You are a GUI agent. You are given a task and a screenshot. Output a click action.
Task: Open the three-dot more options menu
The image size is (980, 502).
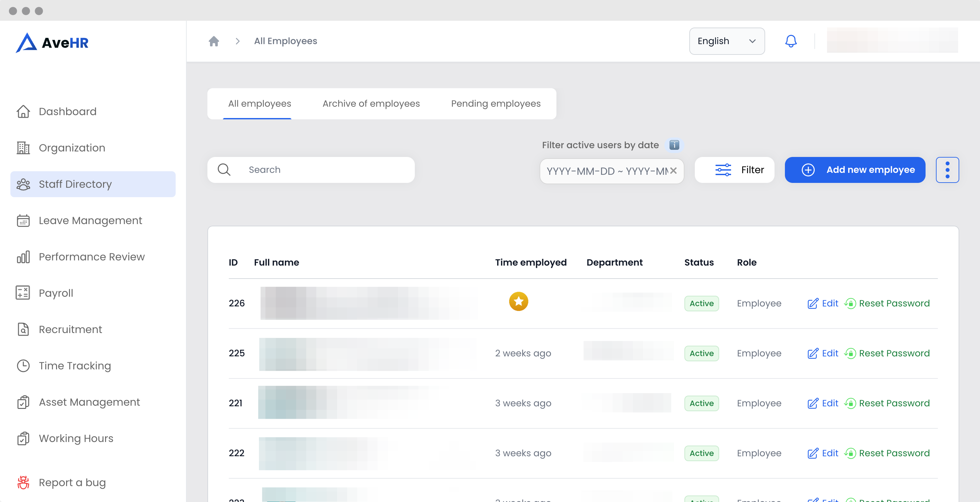coord(947,170)
